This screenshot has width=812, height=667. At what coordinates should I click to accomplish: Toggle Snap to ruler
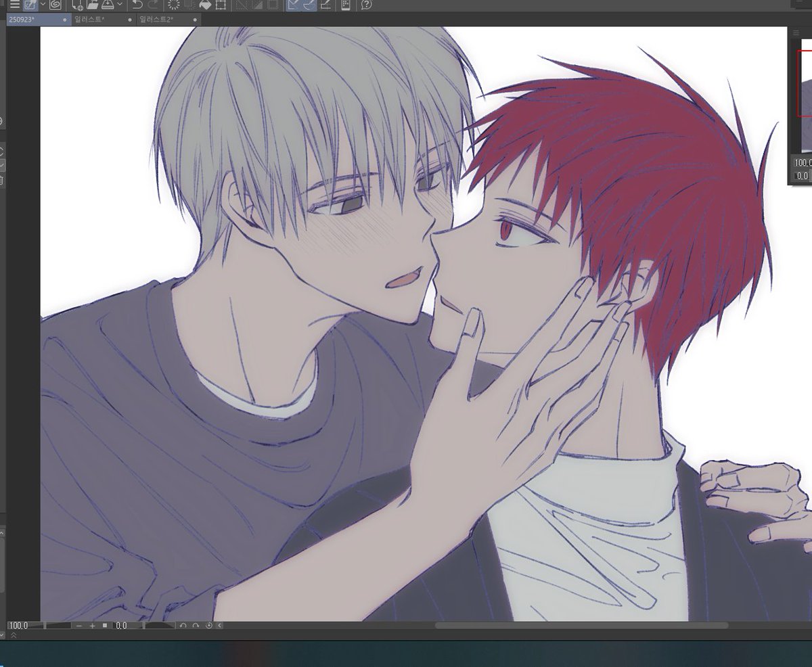pos(294,5)
